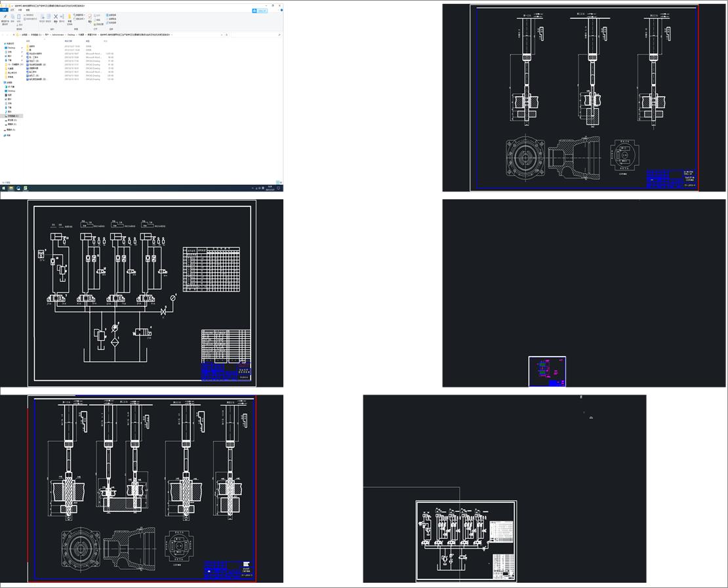Select highlighted Local Disk C in navigation pane
This screenshot has width=728, height=588.
coord(12,116)
